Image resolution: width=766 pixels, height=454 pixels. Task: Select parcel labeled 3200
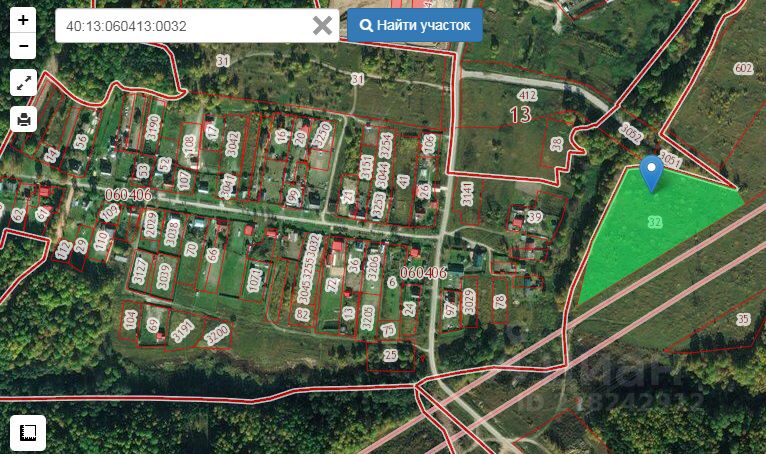click(216, 335)
